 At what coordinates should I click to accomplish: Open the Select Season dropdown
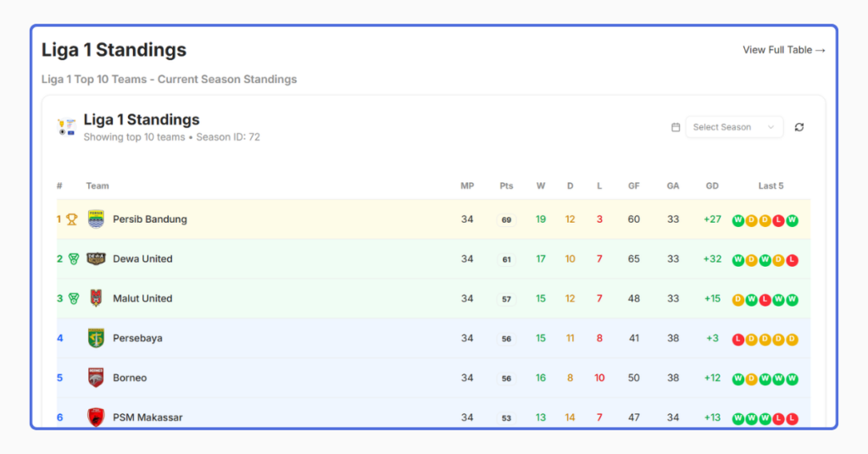(x=734, y=127)
